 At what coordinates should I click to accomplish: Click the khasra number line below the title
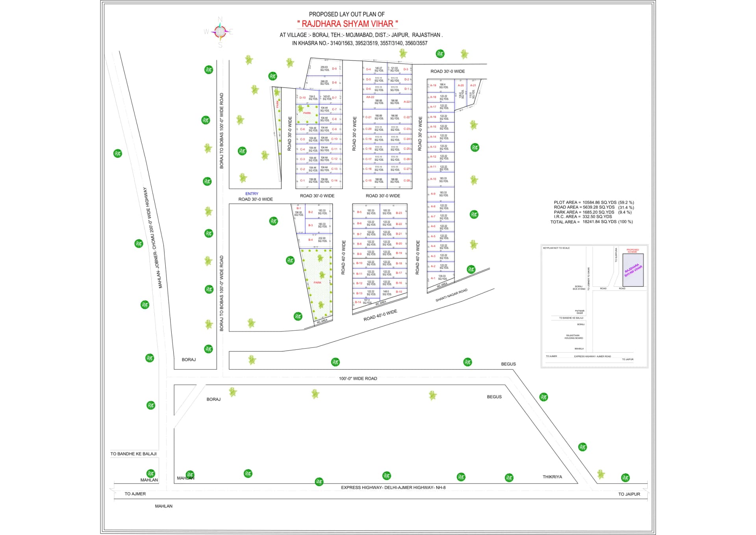click(x=359, y=43)
